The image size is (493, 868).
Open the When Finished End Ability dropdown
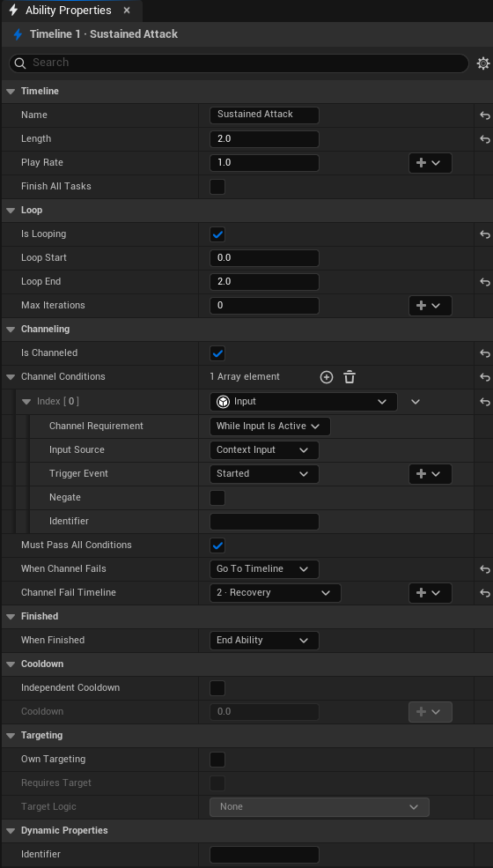click(x=264, y=641)
